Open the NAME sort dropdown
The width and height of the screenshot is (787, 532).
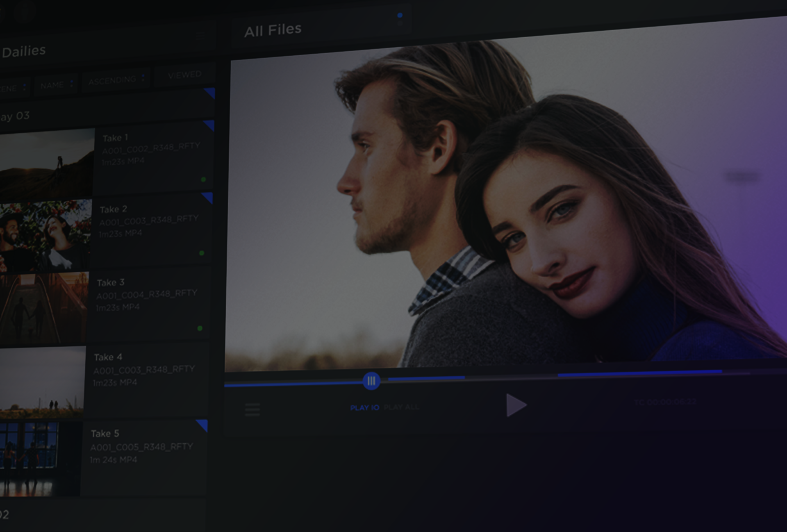click(x=57, y=85)
